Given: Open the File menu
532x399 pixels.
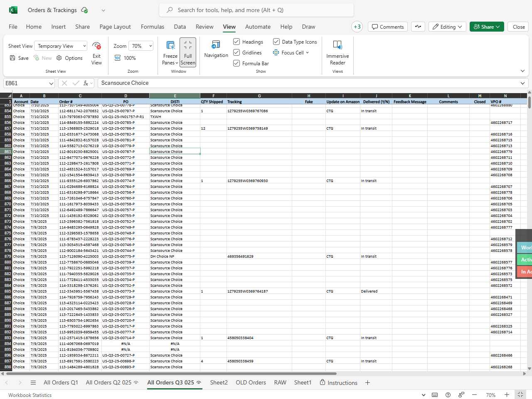Looking at the screenshot, I should pyautogui.click(x=13, y=27).
